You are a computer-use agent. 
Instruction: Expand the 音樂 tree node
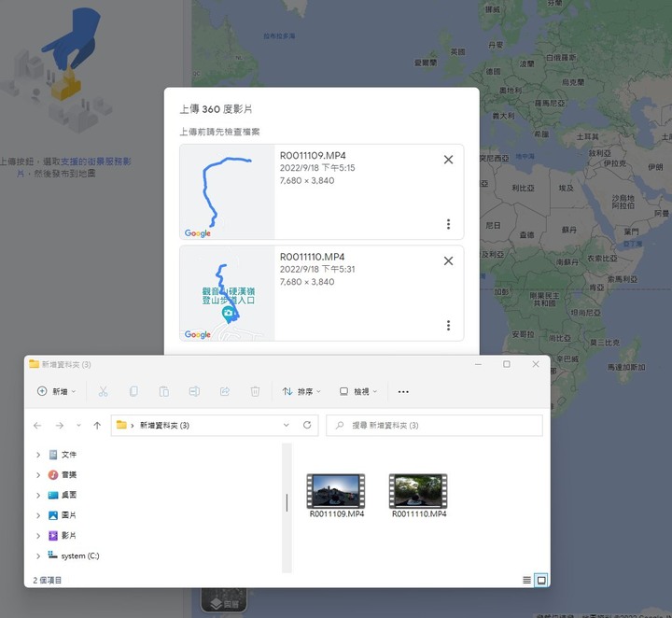pyautogui.click(x=38, y=475)
